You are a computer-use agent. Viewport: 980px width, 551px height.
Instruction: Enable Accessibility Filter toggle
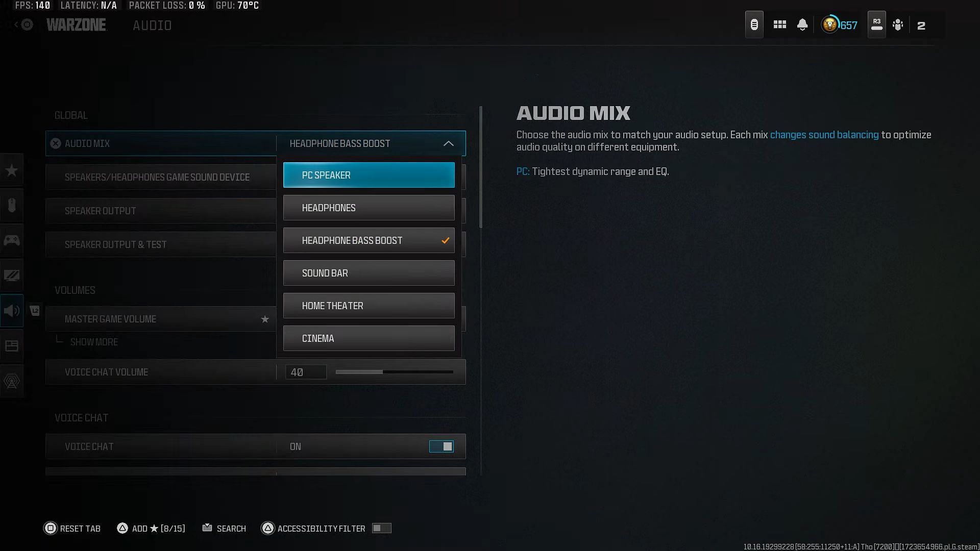pyautogui.click(x=382, y=528)
